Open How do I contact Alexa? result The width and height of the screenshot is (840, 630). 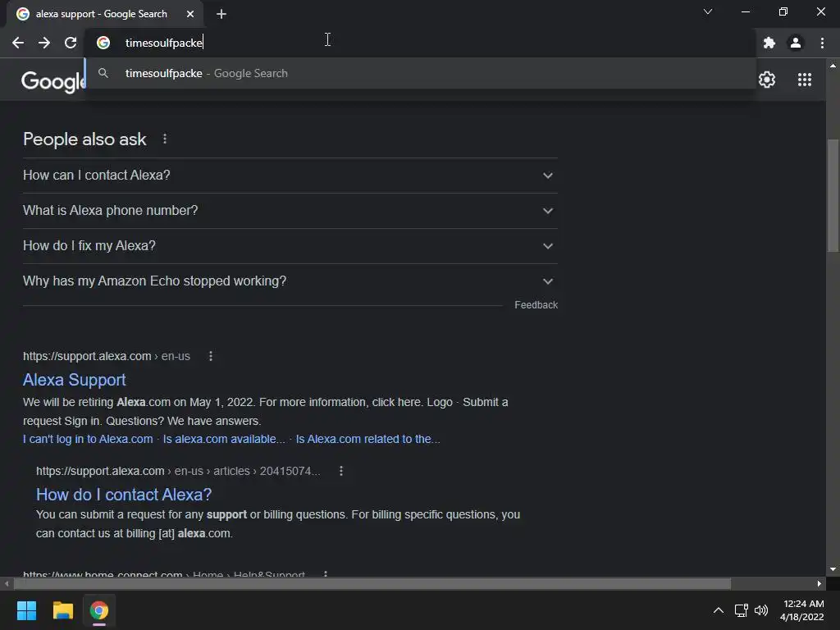click(124, 495)
